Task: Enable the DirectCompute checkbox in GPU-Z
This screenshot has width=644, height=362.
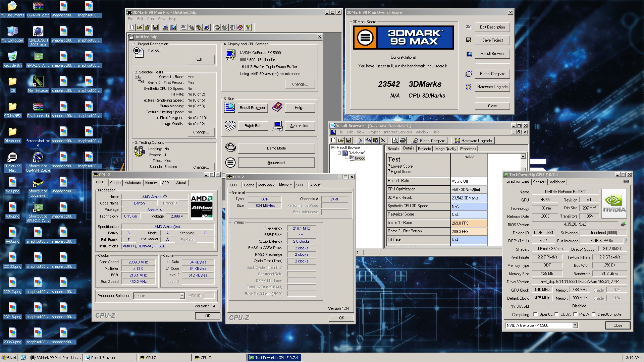Action: (594, 314)
